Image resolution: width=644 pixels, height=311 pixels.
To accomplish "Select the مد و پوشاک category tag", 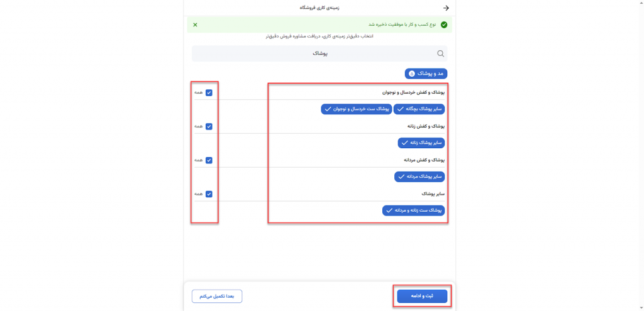I will coord(426,74).
